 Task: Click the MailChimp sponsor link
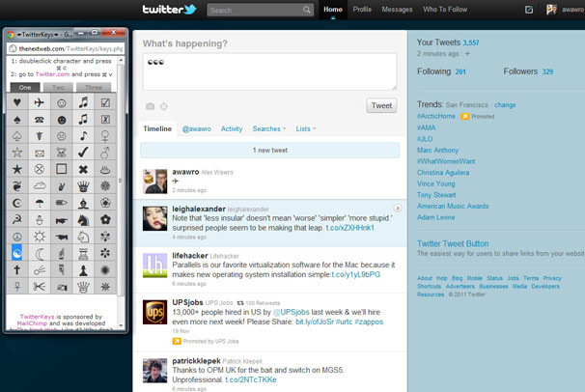click(33, 323)
